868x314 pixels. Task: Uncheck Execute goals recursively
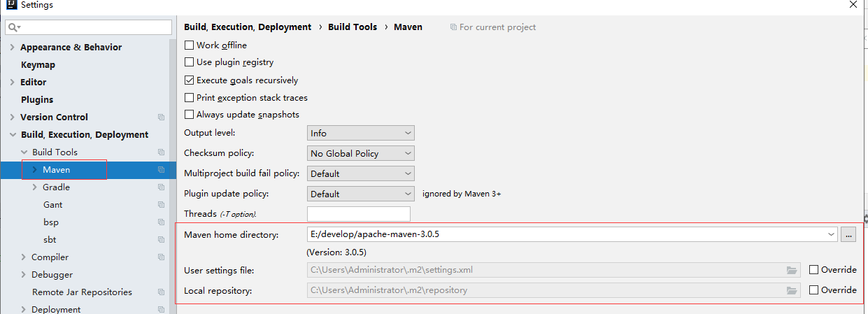tap(189, 80)
